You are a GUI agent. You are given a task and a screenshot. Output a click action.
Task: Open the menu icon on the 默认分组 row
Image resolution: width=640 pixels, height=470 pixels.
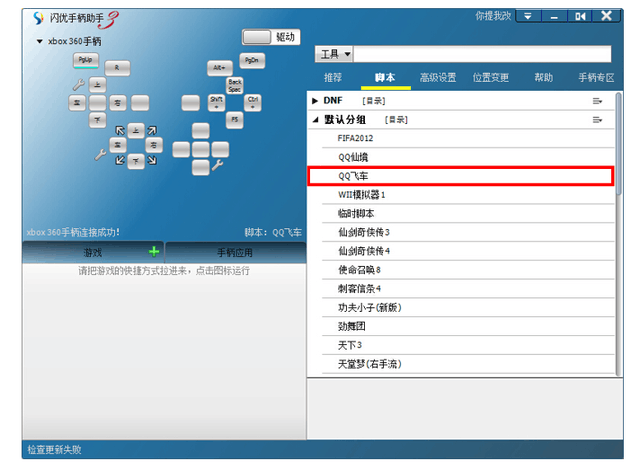click(x=598, y=120)
